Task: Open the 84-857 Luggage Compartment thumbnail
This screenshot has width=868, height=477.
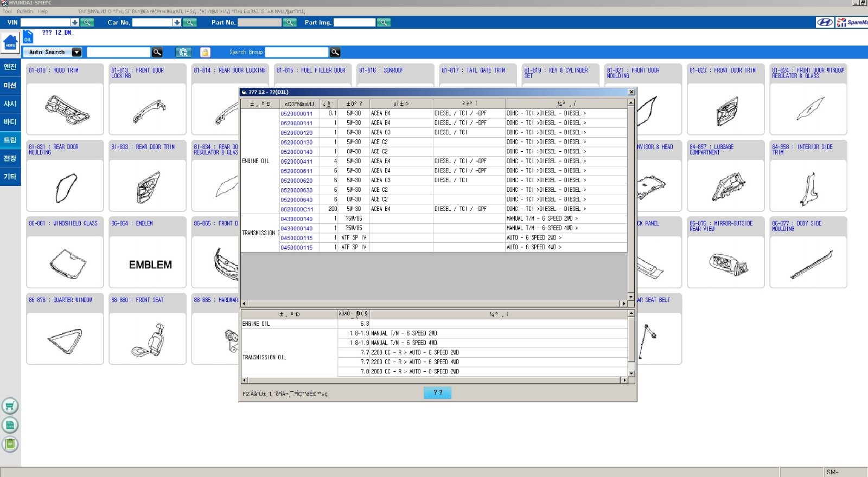Action: (x=726, y=185)
